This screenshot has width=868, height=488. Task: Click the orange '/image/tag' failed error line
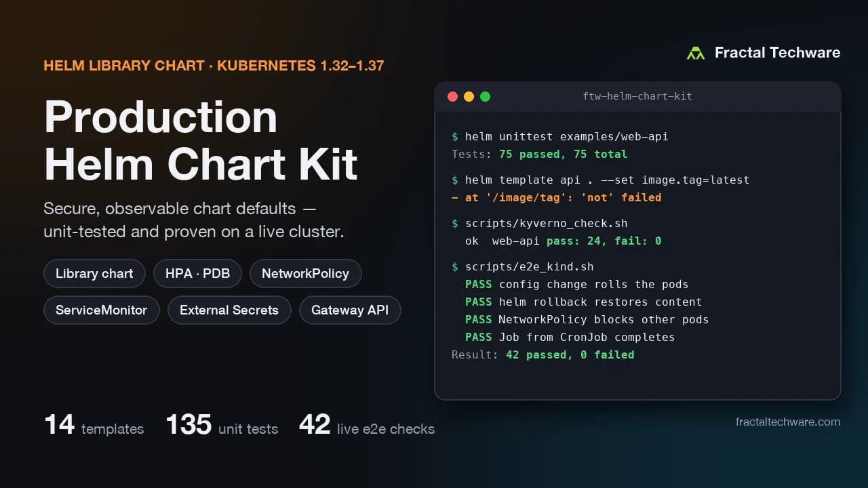coord(556,197)
